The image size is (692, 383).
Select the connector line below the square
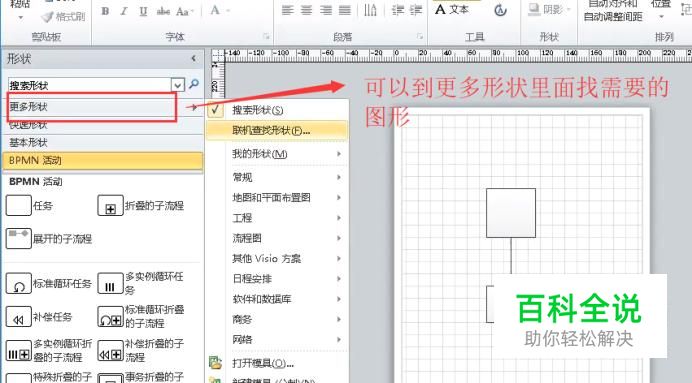tap(511, 256)
